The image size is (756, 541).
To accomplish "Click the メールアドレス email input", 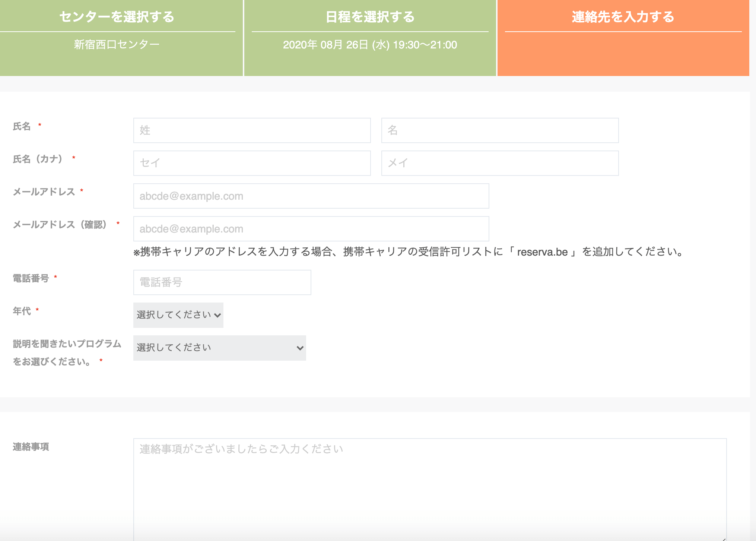I will click(x=311, y=196).
